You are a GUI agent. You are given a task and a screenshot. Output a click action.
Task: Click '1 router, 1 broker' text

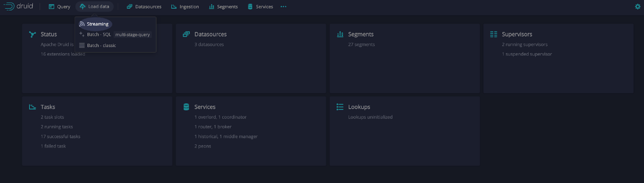click(x=213, y=127)
